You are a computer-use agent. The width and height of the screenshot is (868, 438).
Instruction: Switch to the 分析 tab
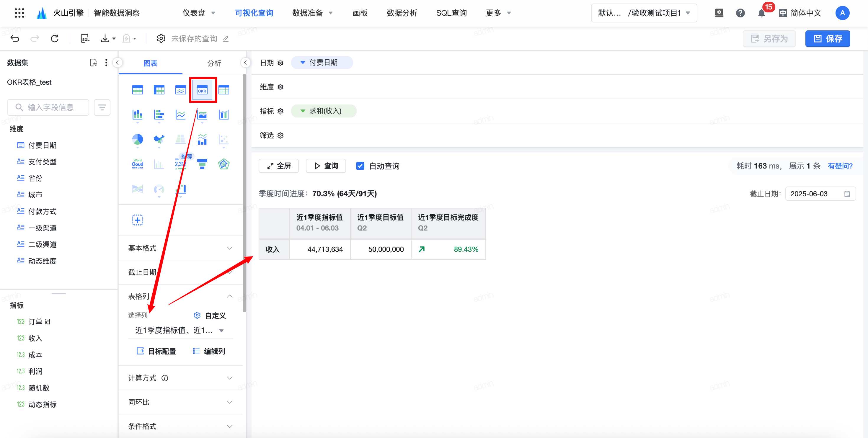point(214,63)
